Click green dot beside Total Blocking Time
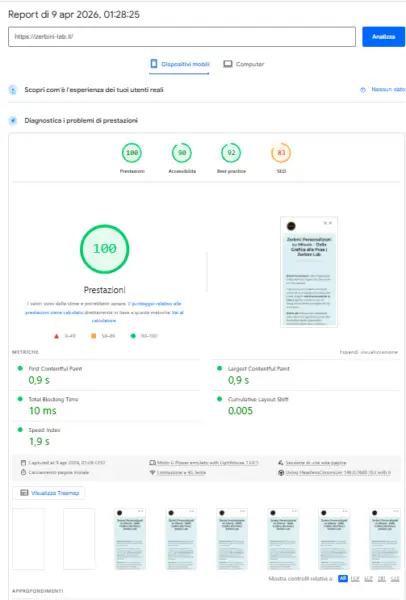Viewport: 406px width, 600px height. pos(20,399)
